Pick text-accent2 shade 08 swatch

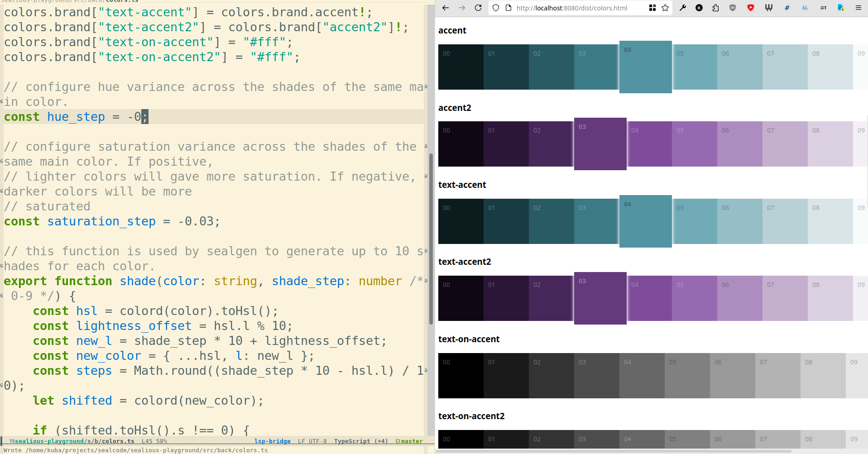830,298
